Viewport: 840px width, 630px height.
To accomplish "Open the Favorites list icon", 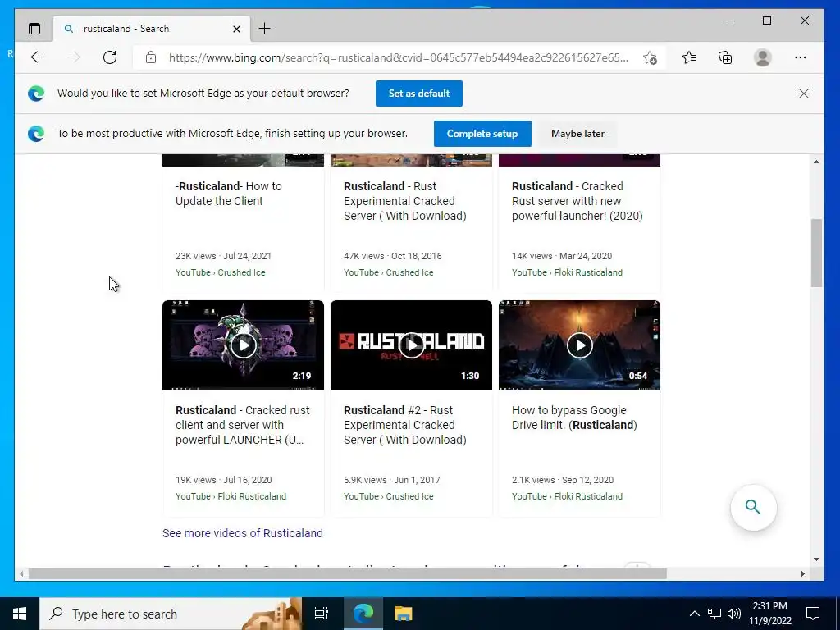I will pyautogui.click(x=689, y=57).
